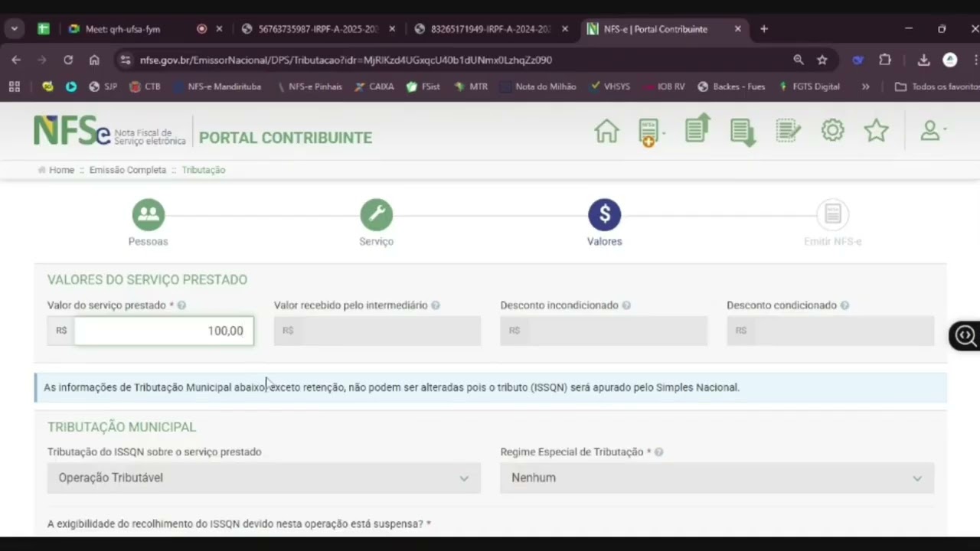
Task: Switch to the 56763735987-IRPF-A-2025 tab
Action: click(x=318, y=29)
